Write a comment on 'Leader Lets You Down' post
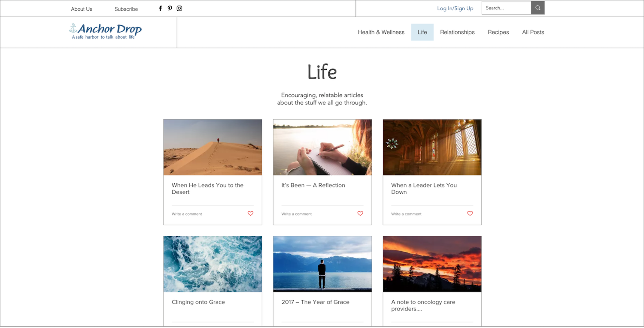The width and height of the screenshot is (644, 328). [407, 214]
